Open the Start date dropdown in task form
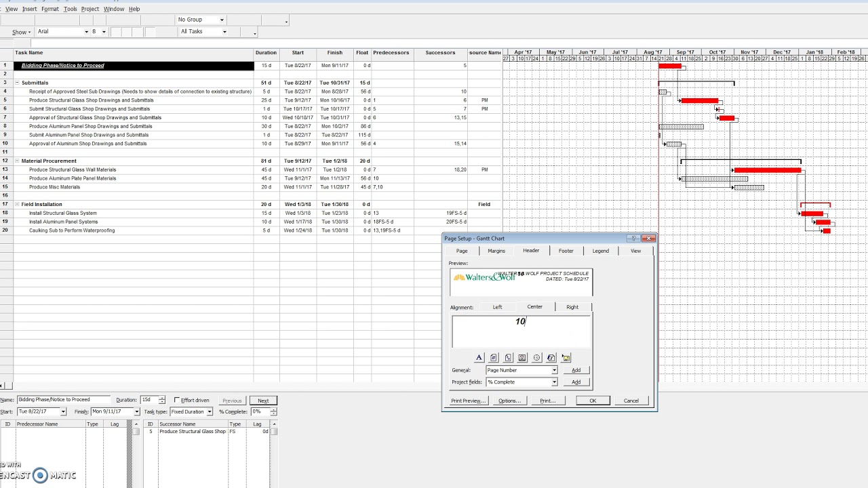868x488 pixels. pyautogui.click(x=63, y=411)
